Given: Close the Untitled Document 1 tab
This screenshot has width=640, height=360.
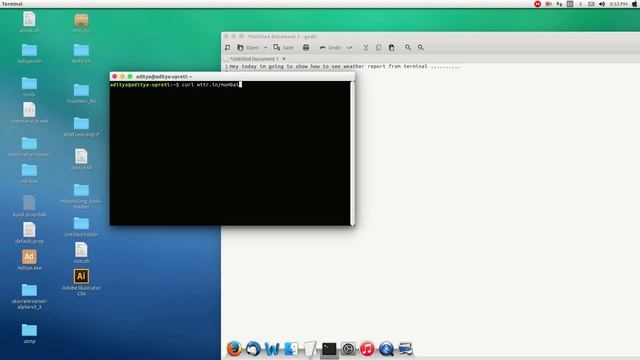Looking at the screenshot, I should (284, 59).
